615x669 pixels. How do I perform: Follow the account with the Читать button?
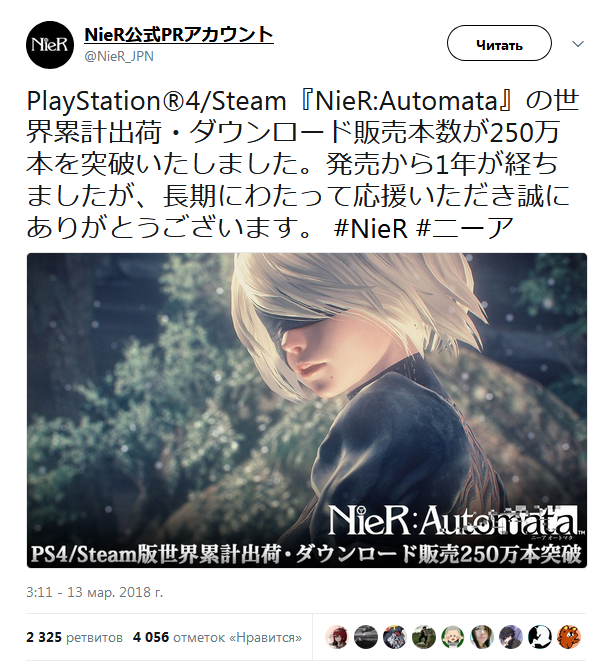499,43
